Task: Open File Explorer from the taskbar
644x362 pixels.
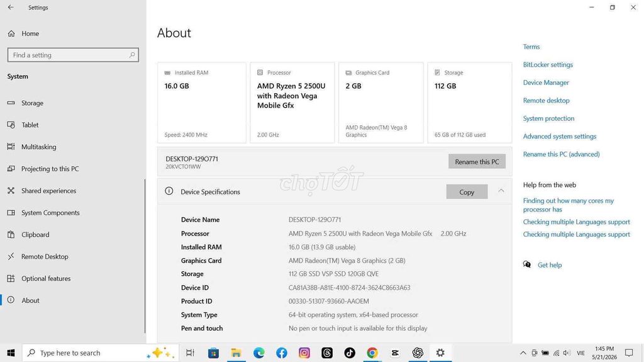Action: (x=236, y=353)
